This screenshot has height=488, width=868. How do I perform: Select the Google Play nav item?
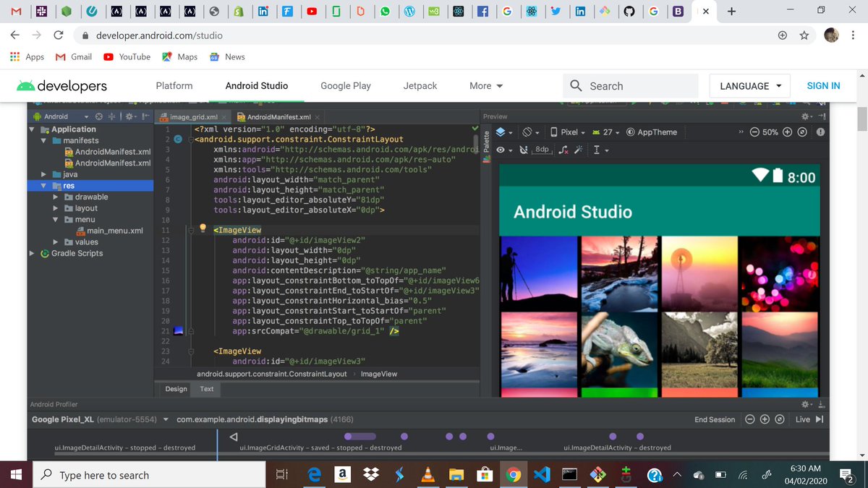pyautogui.click(x=346, y=85)
